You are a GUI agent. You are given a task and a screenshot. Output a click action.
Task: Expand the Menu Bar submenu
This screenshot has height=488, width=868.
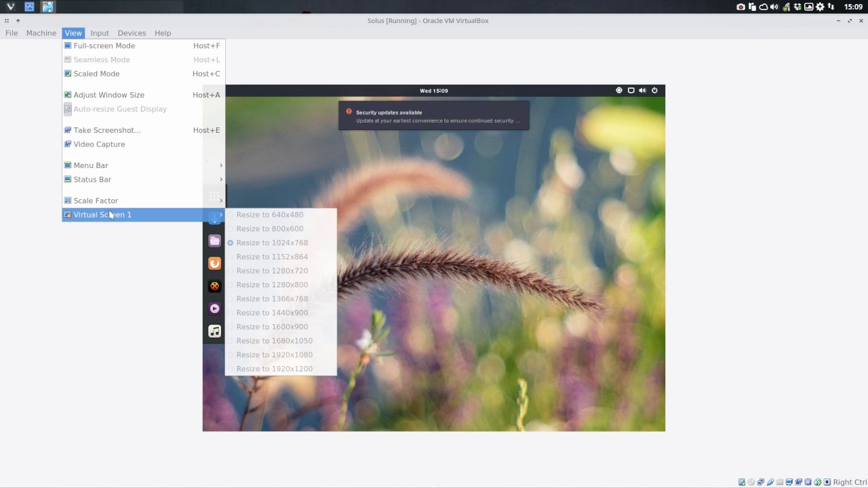(x=143, y=165)
